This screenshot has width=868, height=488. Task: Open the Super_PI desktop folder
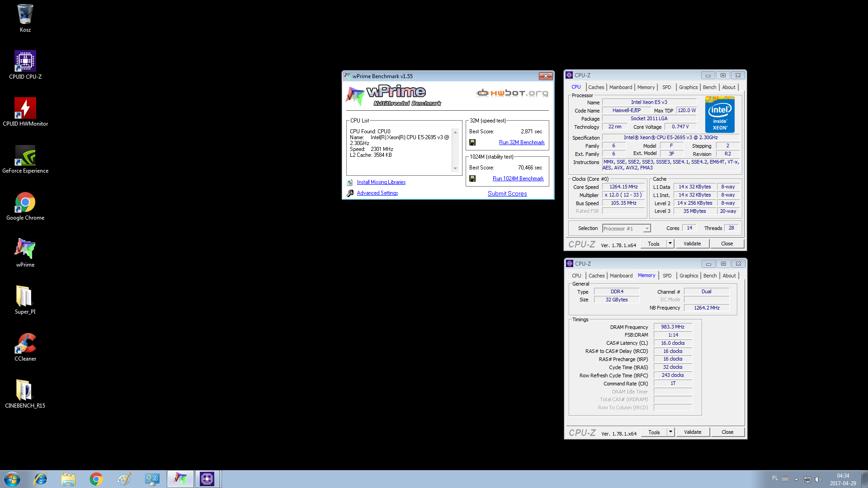point(25,300)
